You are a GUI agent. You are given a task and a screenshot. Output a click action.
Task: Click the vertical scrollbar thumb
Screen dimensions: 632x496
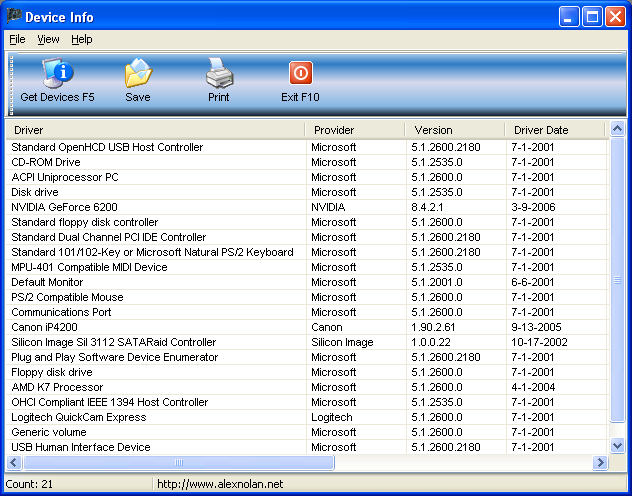(x=617, y=280)
